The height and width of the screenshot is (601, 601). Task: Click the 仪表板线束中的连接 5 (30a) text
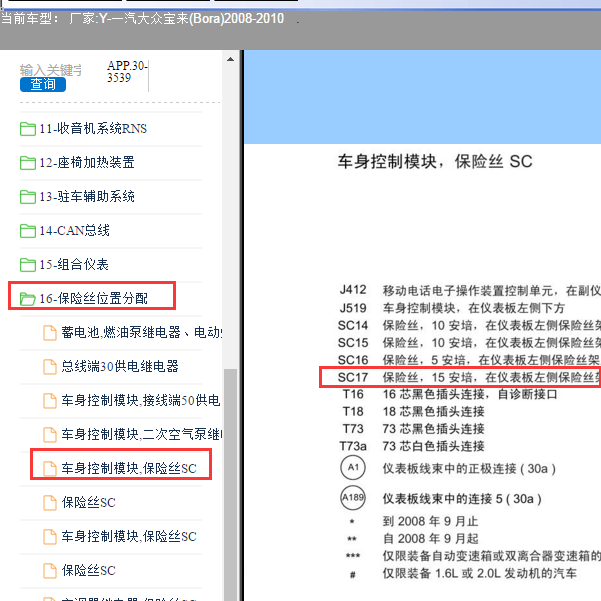tap(462, 499)
